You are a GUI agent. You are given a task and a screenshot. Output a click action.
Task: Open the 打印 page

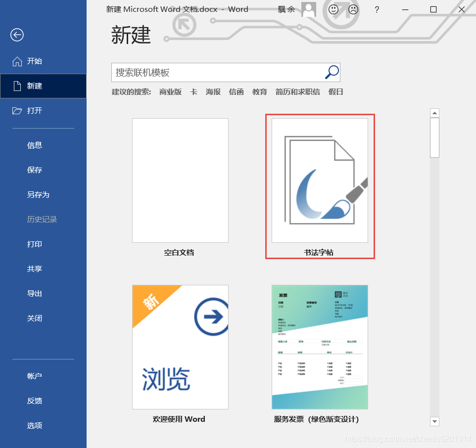(x=43, y=244)
